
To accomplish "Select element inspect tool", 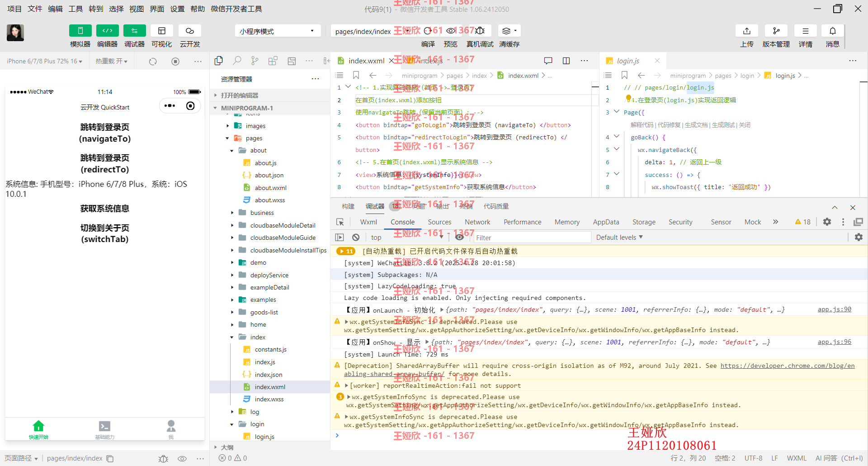I will click(x=340, y=222).
